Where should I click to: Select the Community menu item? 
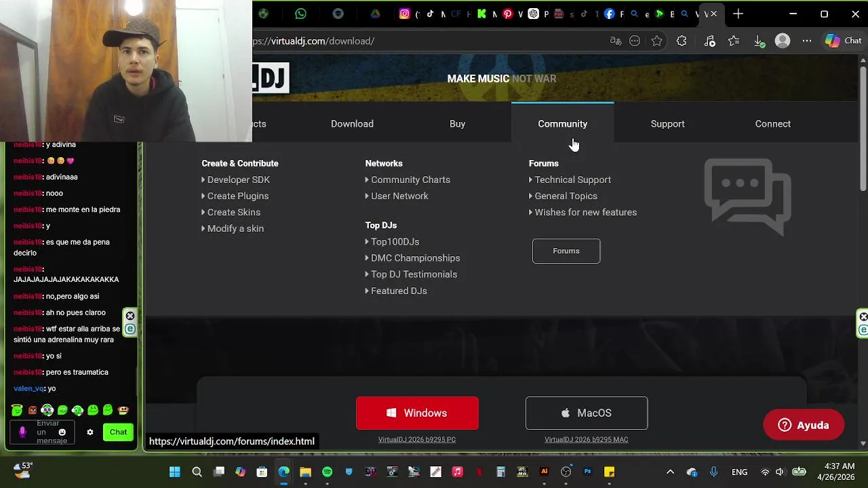(562, 123)
